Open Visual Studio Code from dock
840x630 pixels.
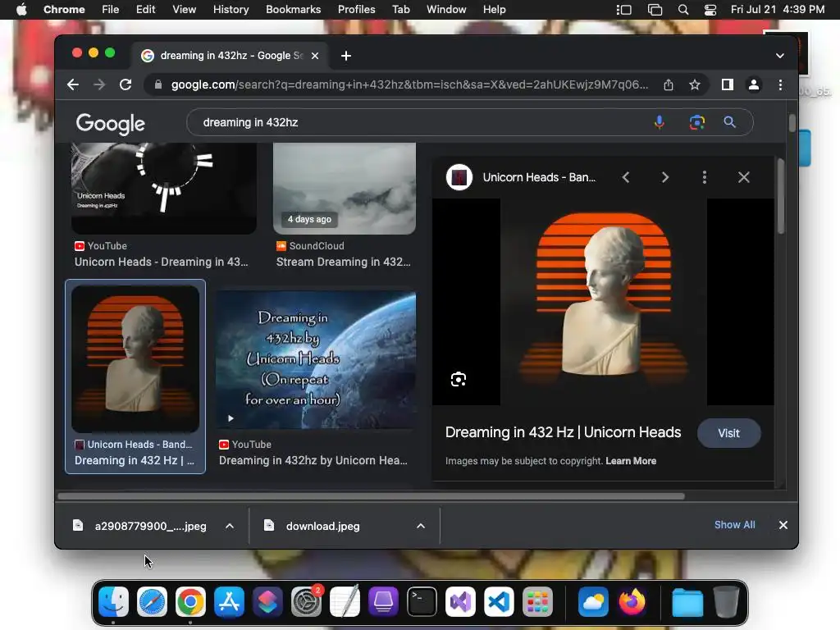(499, 601)
